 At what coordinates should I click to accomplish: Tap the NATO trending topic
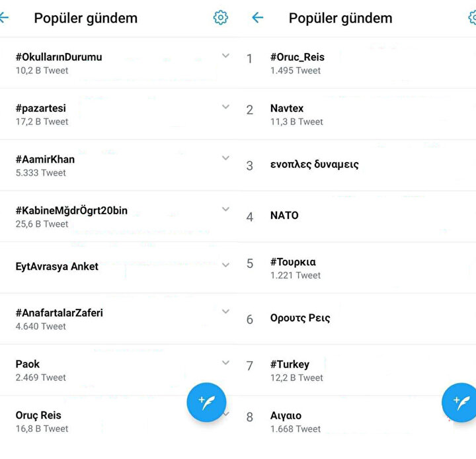(284, 216)
